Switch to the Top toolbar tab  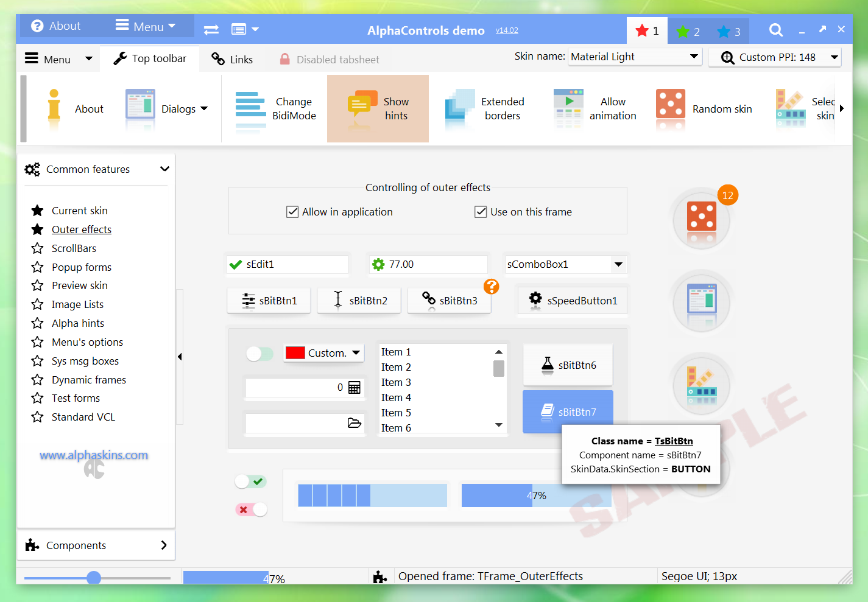pyautogui.click(x=150, y=58)
